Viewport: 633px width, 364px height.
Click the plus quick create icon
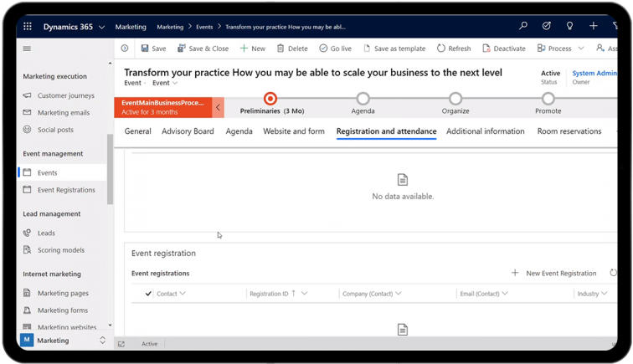pos(594,27)
